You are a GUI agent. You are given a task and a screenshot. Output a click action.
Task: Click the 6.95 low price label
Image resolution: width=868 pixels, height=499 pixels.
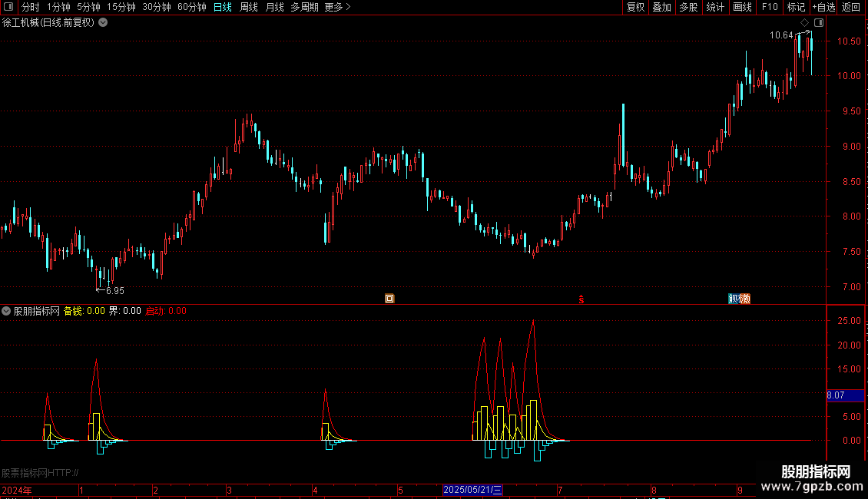coord(115,291)
